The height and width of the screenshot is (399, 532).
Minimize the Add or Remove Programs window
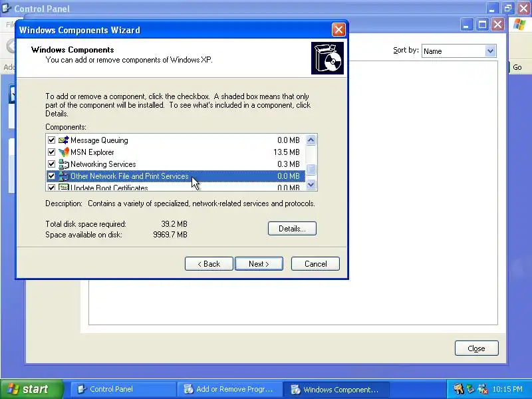pos(466,25)
